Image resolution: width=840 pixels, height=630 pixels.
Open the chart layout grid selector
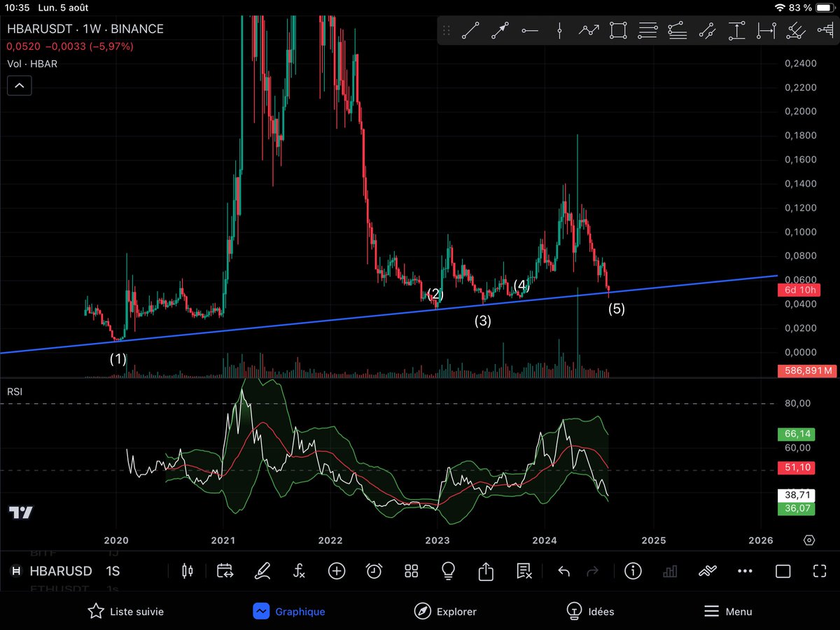412,571
